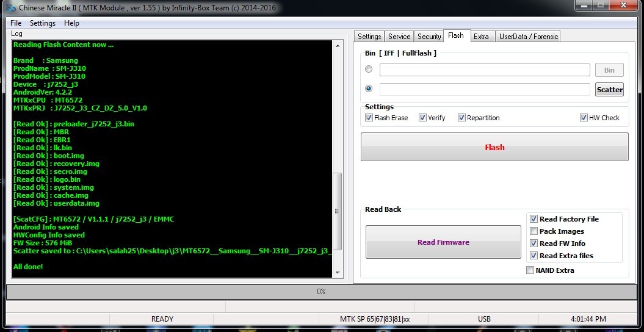The image size is (644, 332).
Task: Click the 'Reading Flash Content now ...' line
Action: click(x=63, y=45)
